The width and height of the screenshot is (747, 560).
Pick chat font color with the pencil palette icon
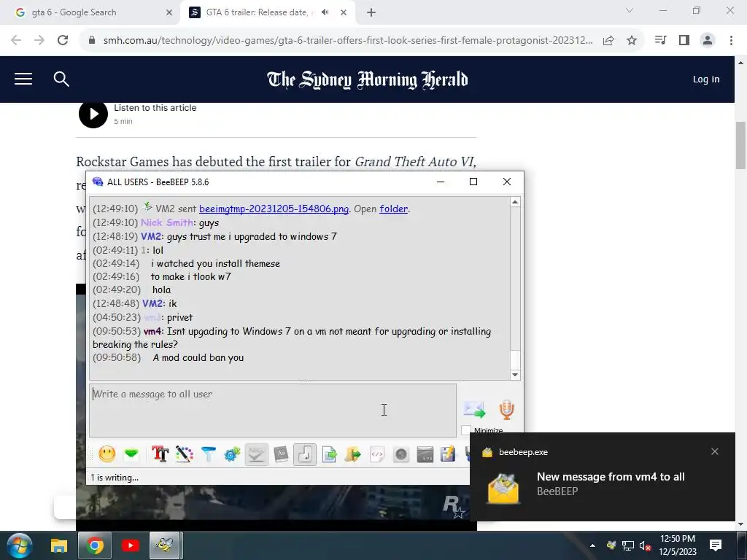[184, 454]
